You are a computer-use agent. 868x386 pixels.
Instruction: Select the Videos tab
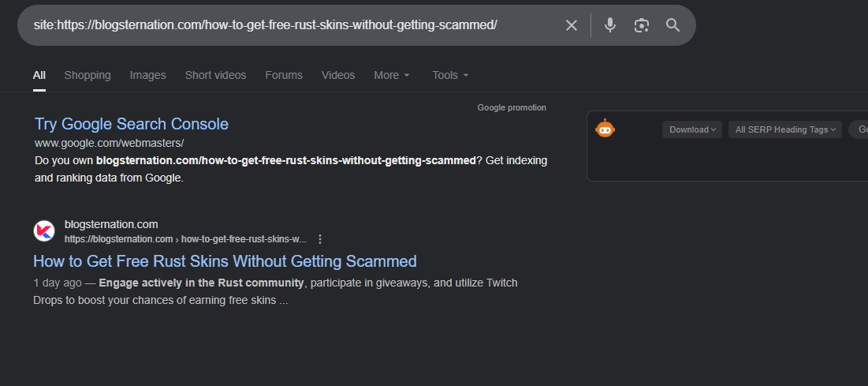click(338, 75)
